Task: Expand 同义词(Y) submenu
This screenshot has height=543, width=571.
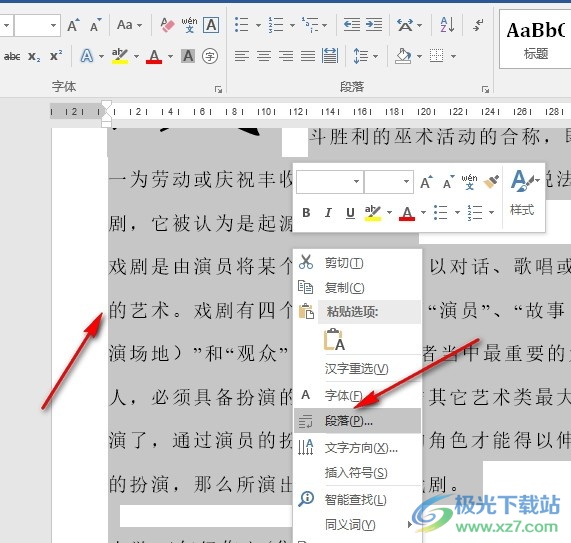Action: point(357,525)
